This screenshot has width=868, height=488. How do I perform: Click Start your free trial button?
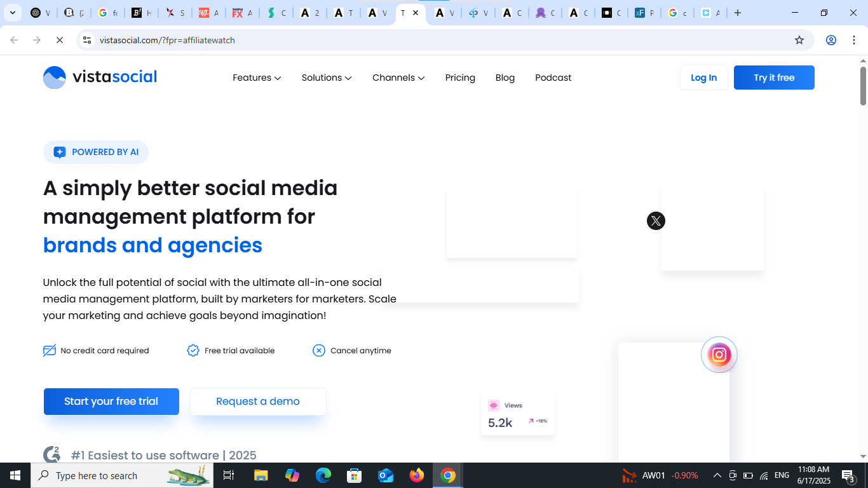[111, 402]
